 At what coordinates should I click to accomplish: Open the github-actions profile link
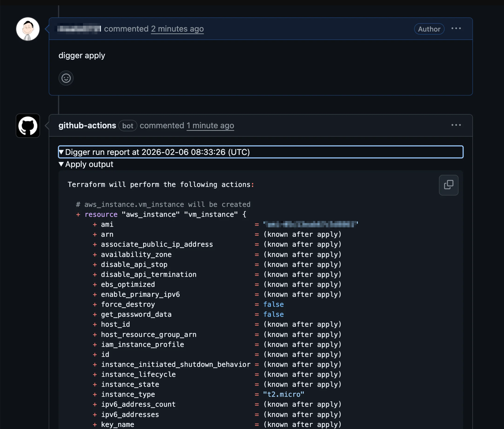(x=87, y=126)
